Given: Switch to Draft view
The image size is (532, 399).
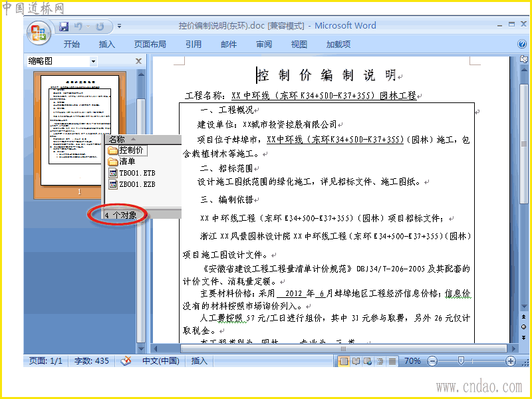Looking at the screenshot, I should click(x=392, y=361).
